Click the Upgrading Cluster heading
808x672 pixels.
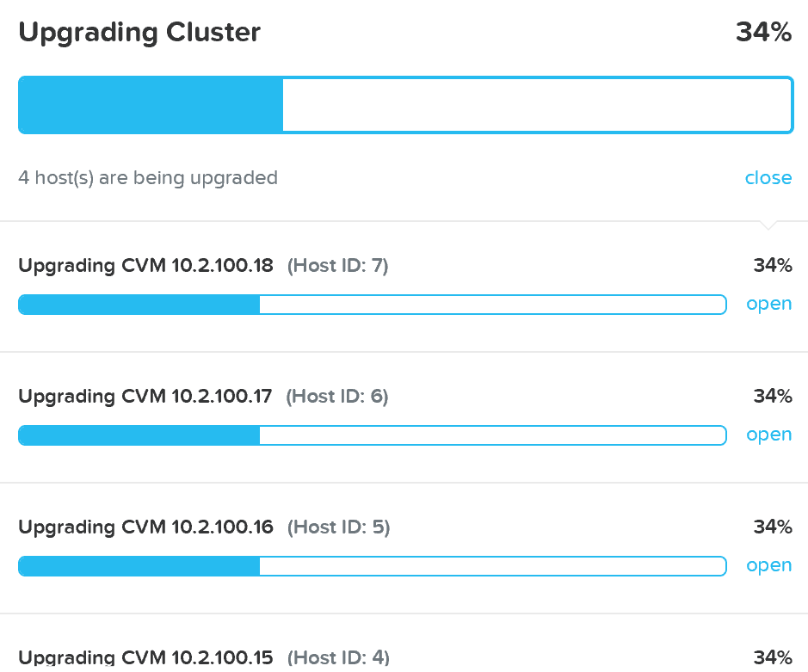pyautogui.click(x=139, y=33)
